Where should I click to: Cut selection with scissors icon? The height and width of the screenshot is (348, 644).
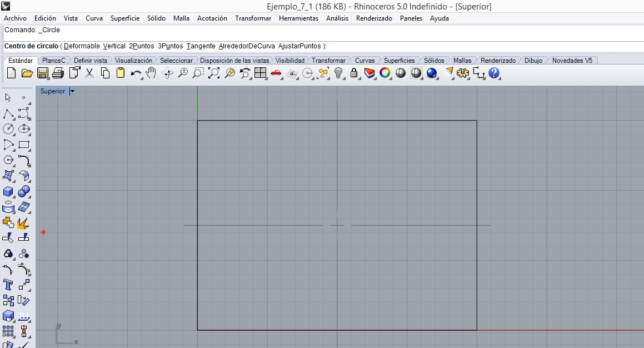pos(89,73)
